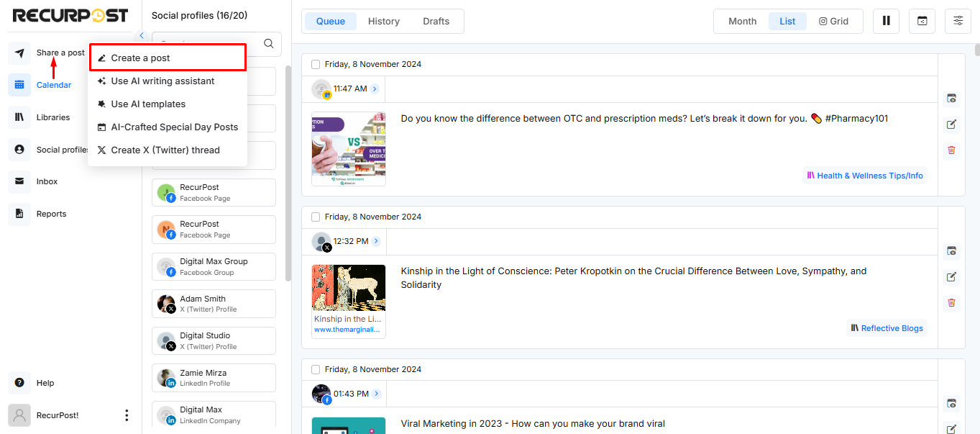The image size is (980, 434).
Task: Switch to Instagram Grid view
Action: pyautogui.click(x=834, y=22)
